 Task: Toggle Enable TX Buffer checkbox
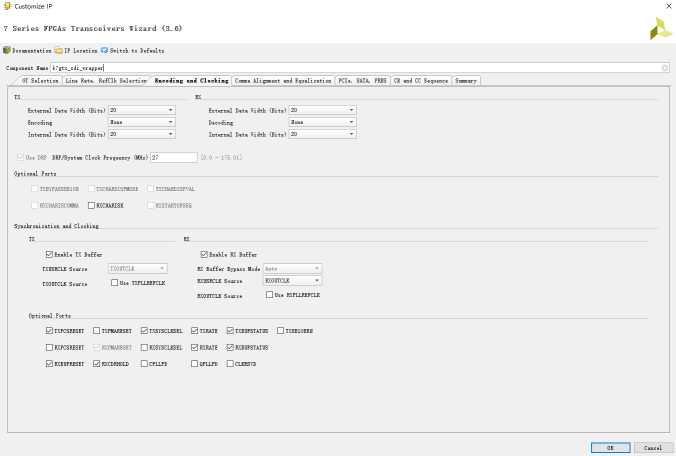pyautogui.click(x=49, y=254)
